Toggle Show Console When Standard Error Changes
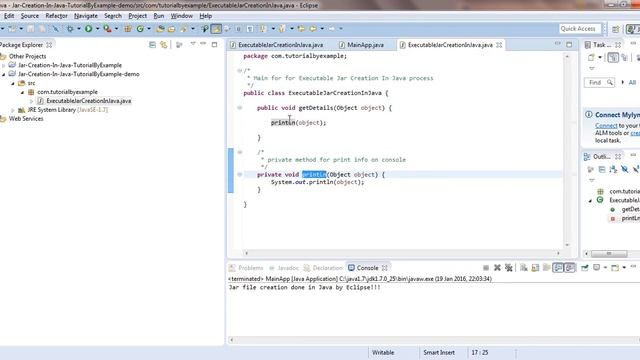 570,268
